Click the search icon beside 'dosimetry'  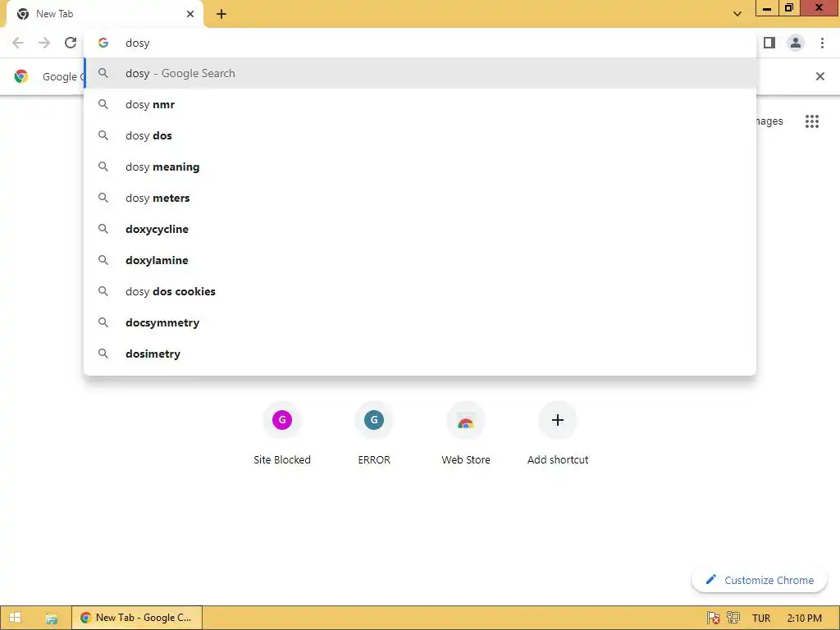[103, 354]
